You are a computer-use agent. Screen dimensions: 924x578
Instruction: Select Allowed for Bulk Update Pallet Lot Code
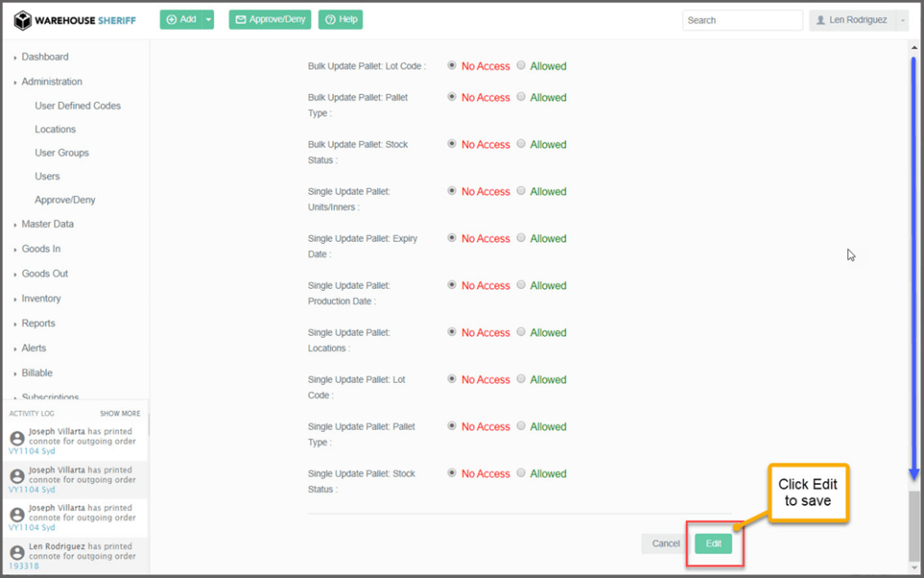(521, 66)
